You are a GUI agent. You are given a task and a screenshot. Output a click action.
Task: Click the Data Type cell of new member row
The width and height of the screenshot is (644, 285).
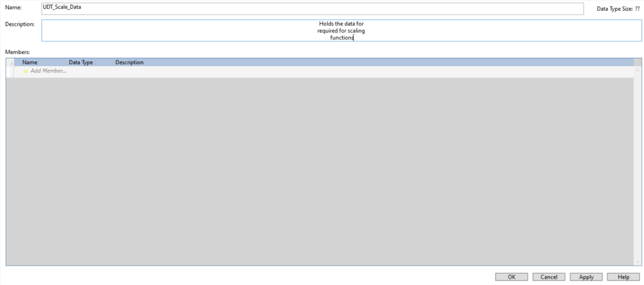coord(88,71)
